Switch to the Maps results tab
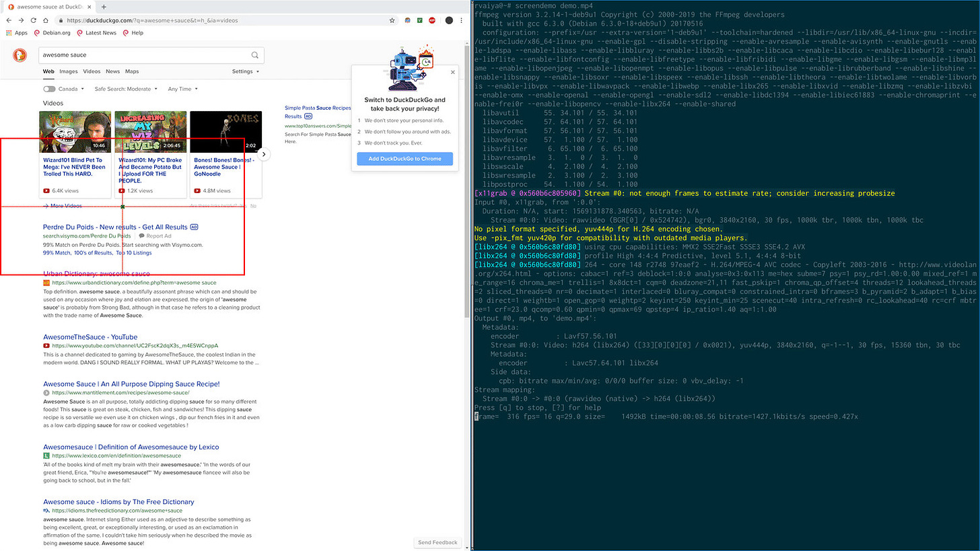980x551 pixels. [x=132, y=71]
